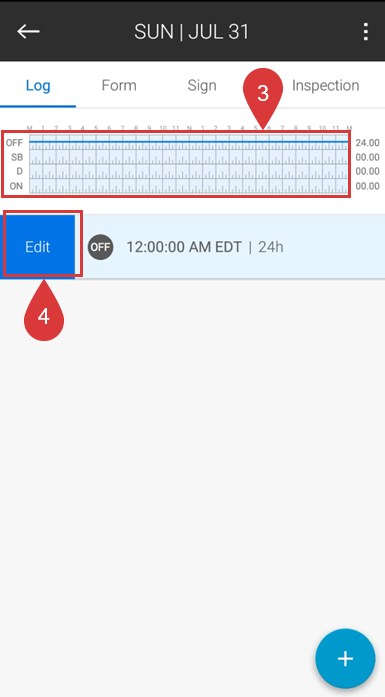Screen dimensions: 385x697
Task: Tap the blue Edit button
Action: (x=37, y=247)
